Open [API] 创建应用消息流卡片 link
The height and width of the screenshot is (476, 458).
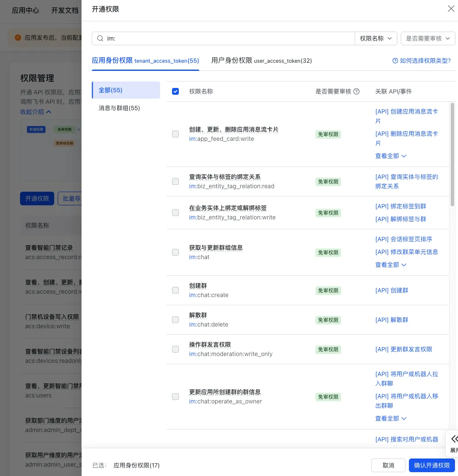(x=407, y=116)
